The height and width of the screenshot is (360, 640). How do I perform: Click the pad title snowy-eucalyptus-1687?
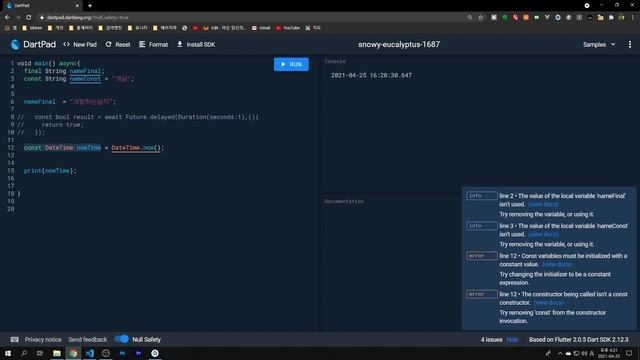(x=399, y=44)
